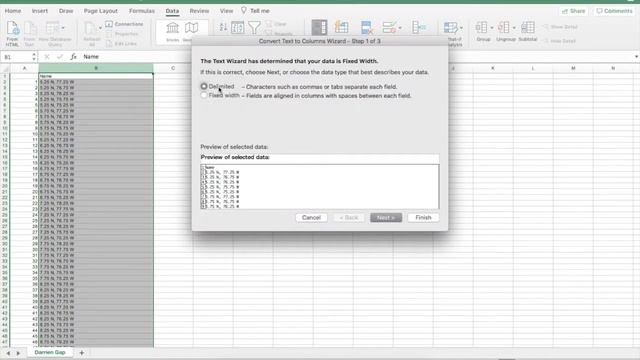Select column A header
640x360 pixels.
24,68
